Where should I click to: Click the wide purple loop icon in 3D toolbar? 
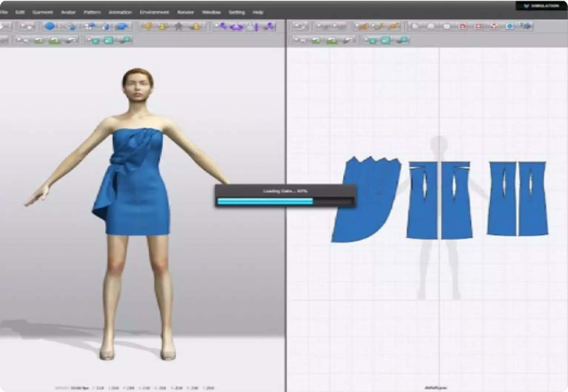pyautogui.click(x=237, y=27)
